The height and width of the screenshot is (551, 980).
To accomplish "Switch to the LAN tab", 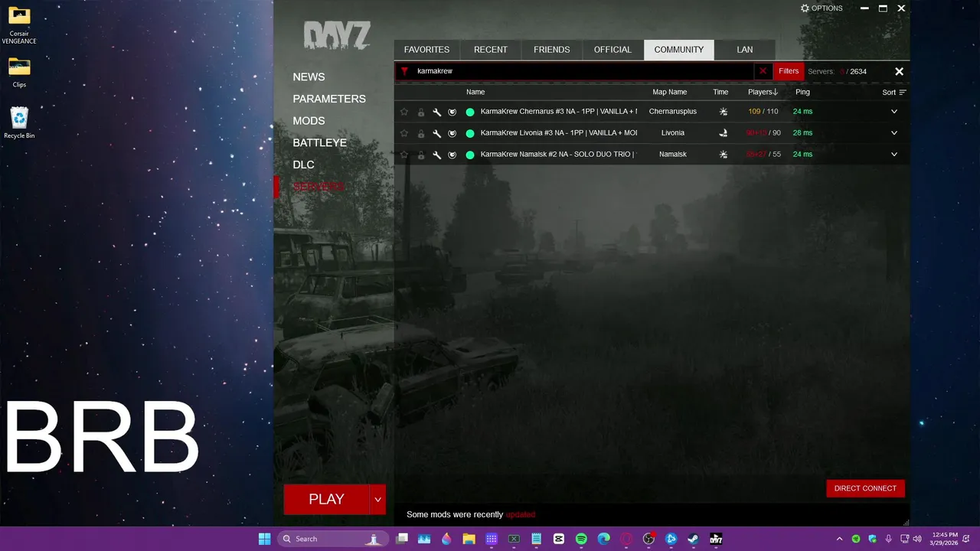I will click(x=745, y=50).
